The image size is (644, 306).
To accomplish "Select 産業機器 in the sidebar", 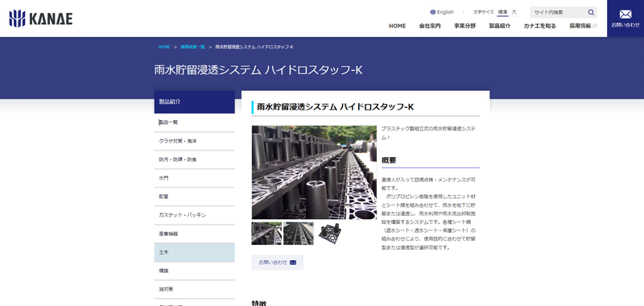I will tap(194, 234).
